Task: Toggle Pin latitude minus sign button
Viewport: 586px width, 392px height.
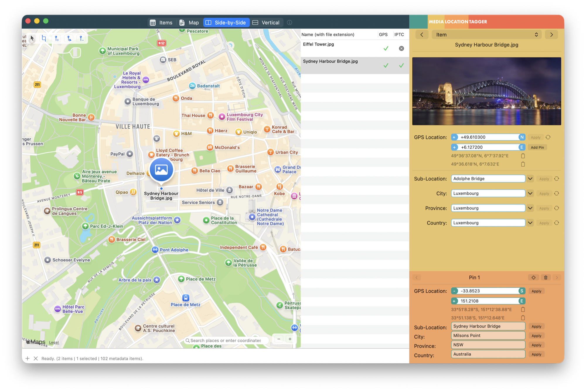Action: tap(454, 291)
